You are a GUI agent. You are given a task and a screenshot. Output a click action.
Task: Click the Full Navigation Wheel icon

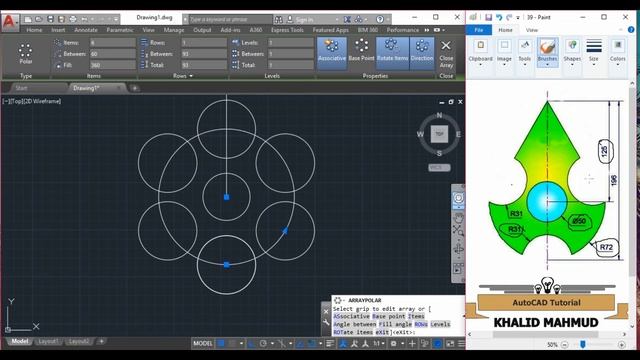click(x=458, y=199)
